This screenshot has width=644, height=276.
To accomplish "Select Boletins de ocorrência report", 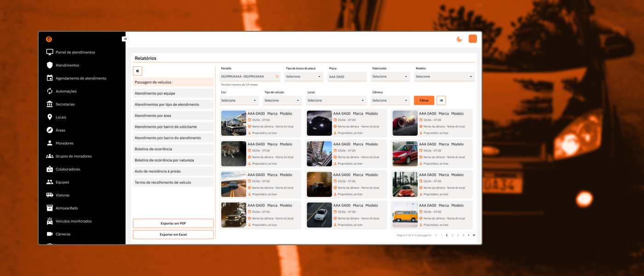I will point(173,149).
